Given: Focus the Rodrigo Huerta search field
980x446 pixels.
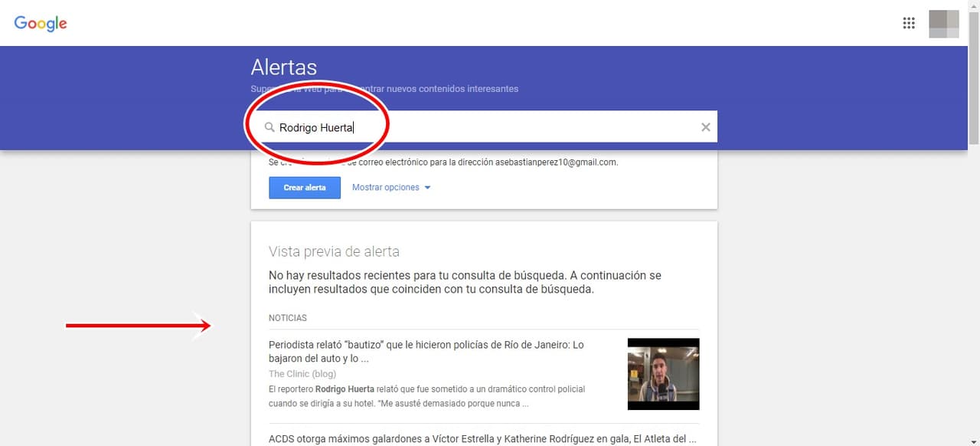Looking at the screenshot, I should coord(490,127).
